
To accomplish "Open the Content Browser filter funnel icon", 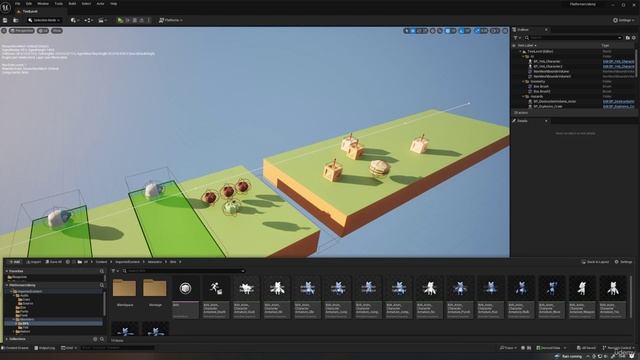I will pyautogui.click(x=115, y=271).
